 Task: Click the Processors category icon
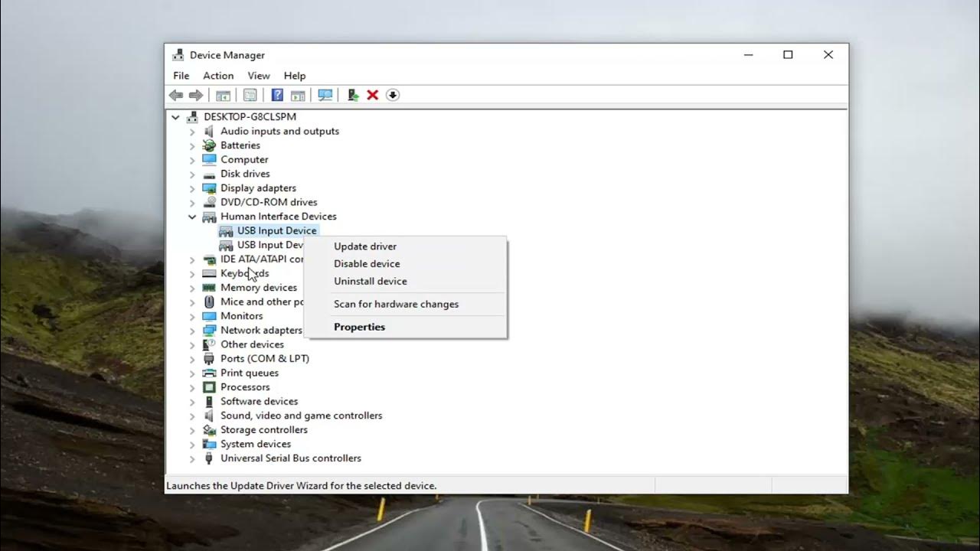coord(209,387)
